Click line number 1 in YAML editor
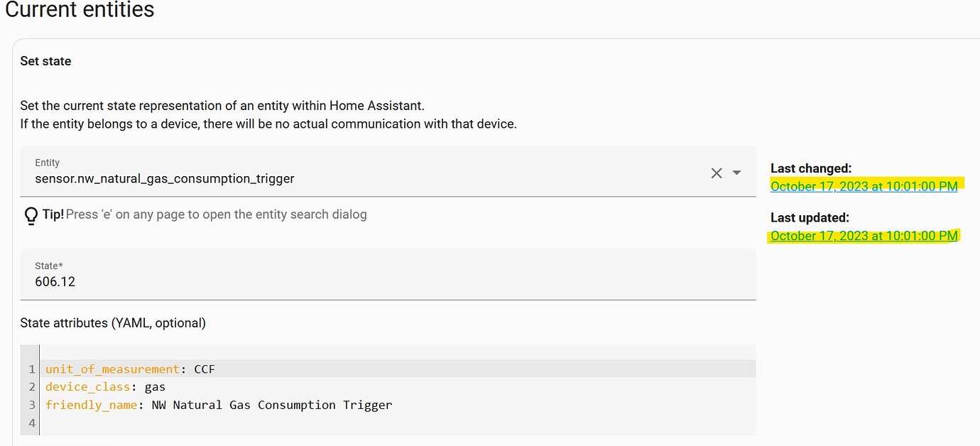The width and height of the screenshot is (980, 446). 31,369
